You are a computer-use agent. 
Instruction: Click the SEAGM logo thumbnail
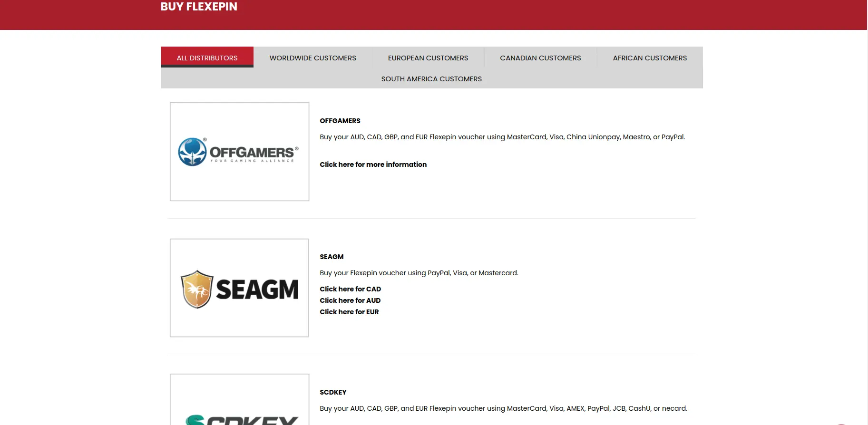239,288
